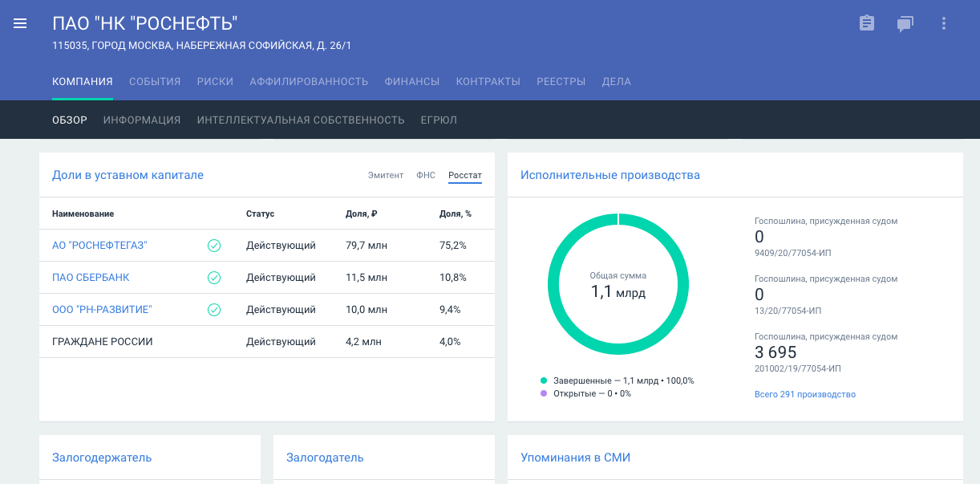Image resolution: width=980 pixels, height=484 pixels.
Task: Click the 4,0% share percentage
Action: pyautogui.click(x=450, y=342)
